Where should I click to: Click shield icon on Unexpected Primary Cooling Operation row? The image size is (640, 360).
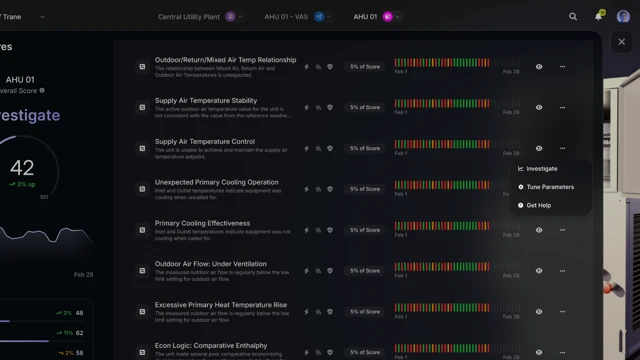[x=330, y=189]
